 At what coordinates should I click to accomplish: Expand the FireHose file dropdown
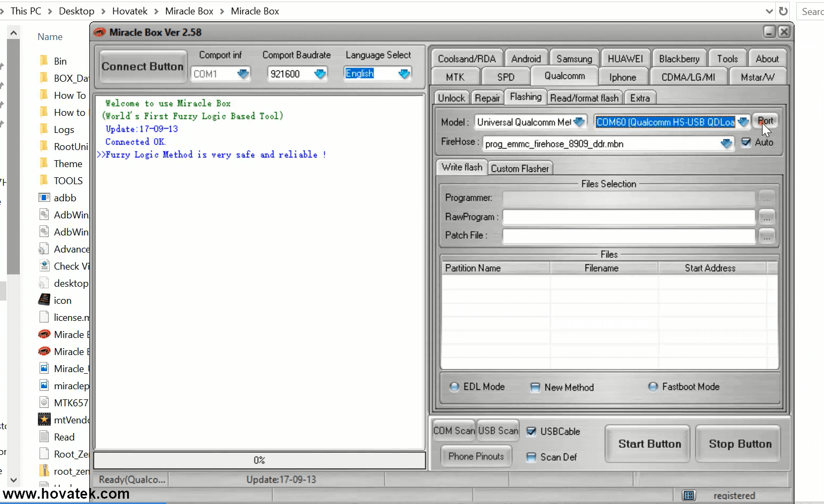726,144
